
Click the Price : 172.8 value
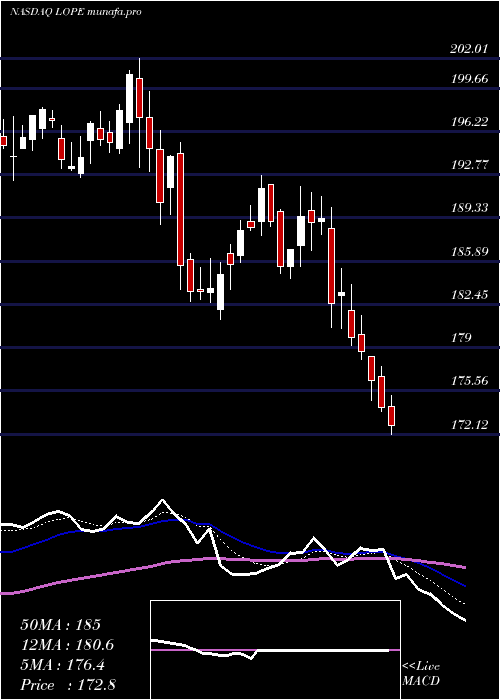pos(68,685)
